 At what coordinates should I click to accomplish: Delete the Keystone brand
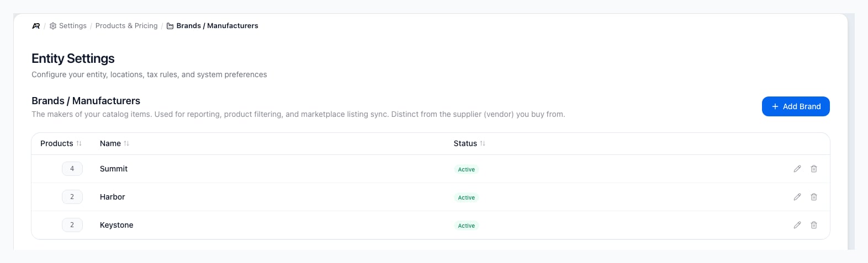(x=814, y=225)
